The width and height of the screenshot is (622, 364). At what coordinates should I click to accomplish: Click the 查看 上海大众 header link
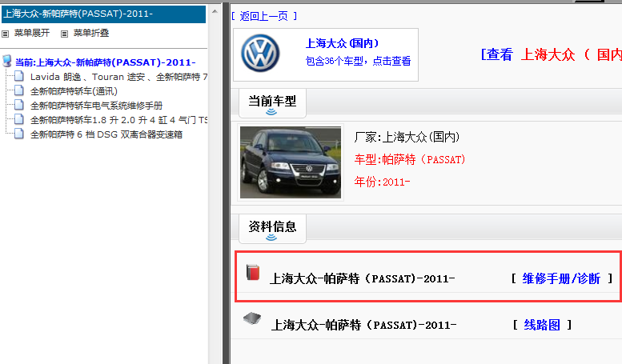pyautogui.click(x=551, y=54)
